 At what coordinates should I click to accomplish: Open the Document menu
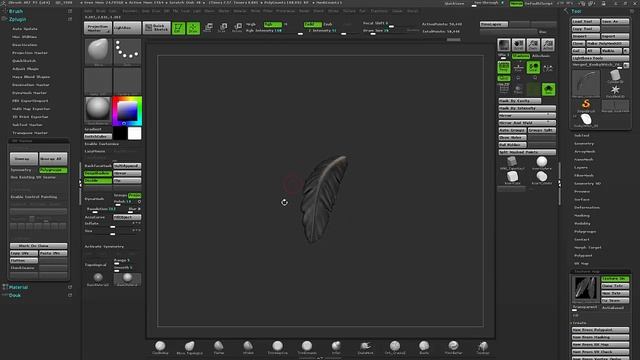130,11
